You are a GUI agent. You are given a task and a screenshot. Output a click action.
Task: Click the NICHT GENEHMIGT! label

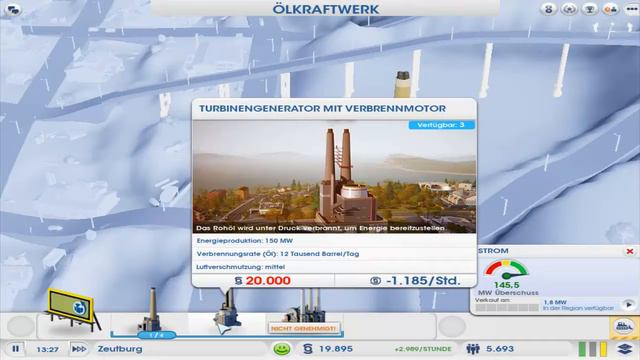[304, 328]
